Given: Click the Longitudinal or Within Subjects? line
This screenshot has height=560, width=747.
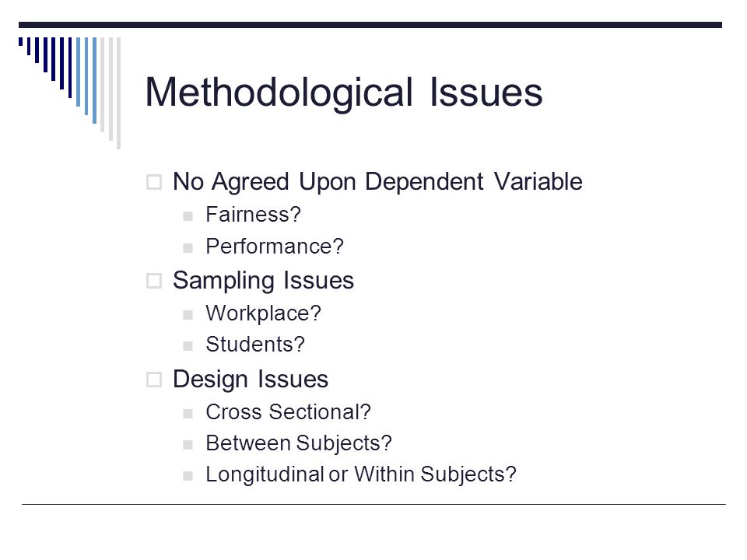Looking at the screenshot, I should tap(360, 474).
